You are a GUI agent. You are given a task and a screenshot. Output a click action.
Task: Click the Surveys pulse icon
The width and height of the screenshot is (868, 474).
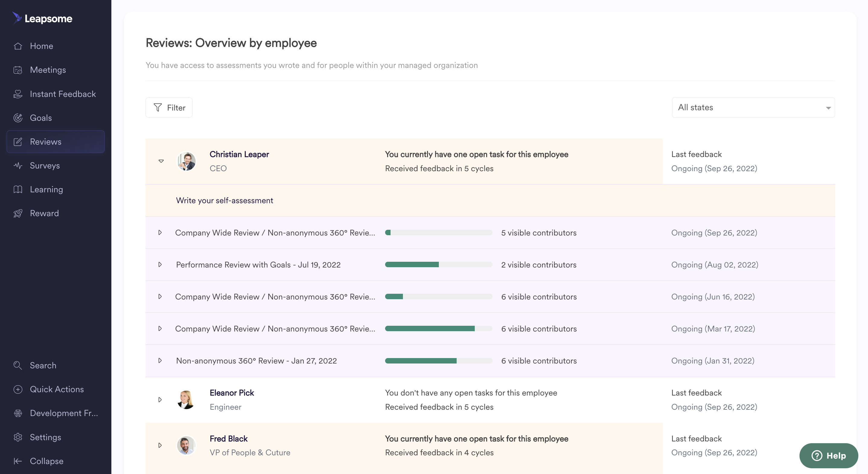pyautogui.click(x=18, y=165)
